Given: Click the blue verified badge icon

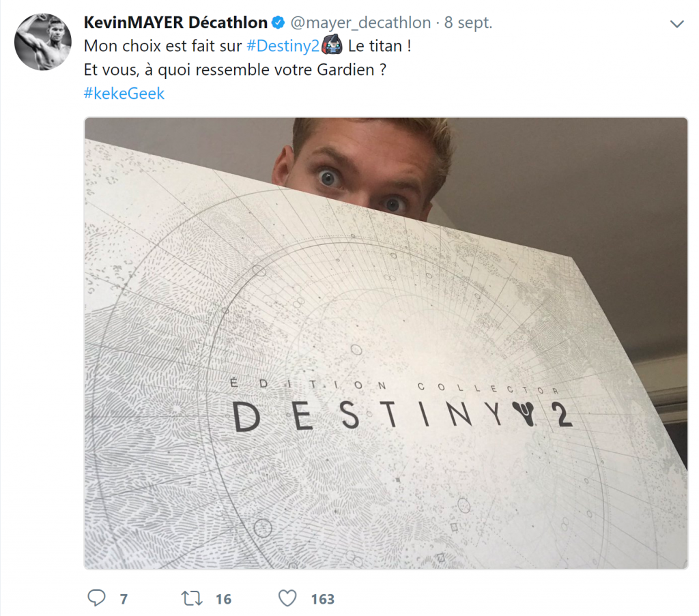Looking at the screenshot, I should (279, 23).
